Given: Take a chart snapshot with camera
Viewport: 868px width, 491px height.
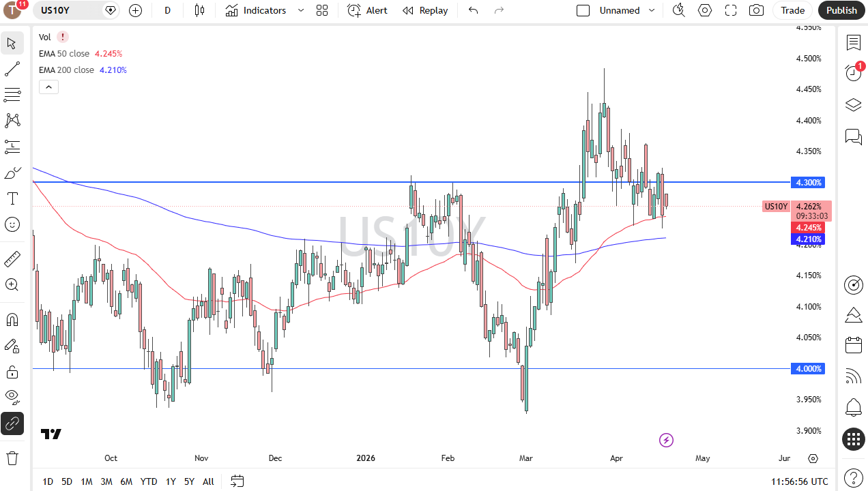Looking at the screenshot, I should [756, 10].
